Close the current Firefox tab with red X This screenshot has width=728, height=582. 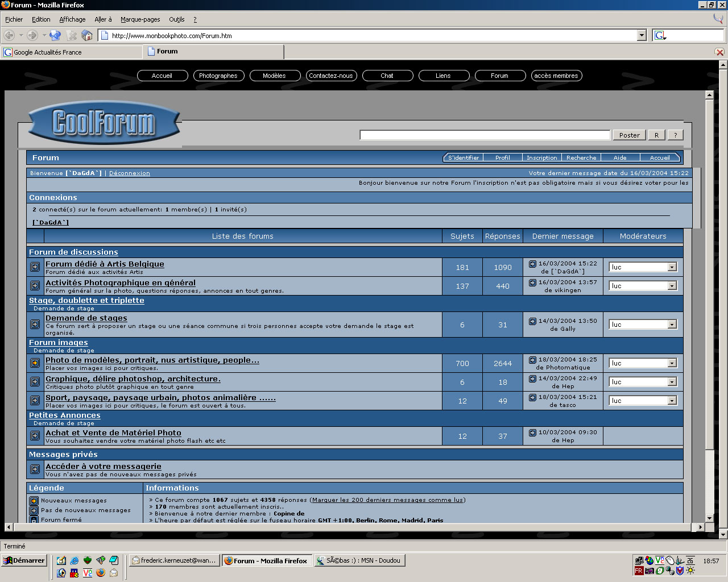pyautogui.click(x=719, y=52)
